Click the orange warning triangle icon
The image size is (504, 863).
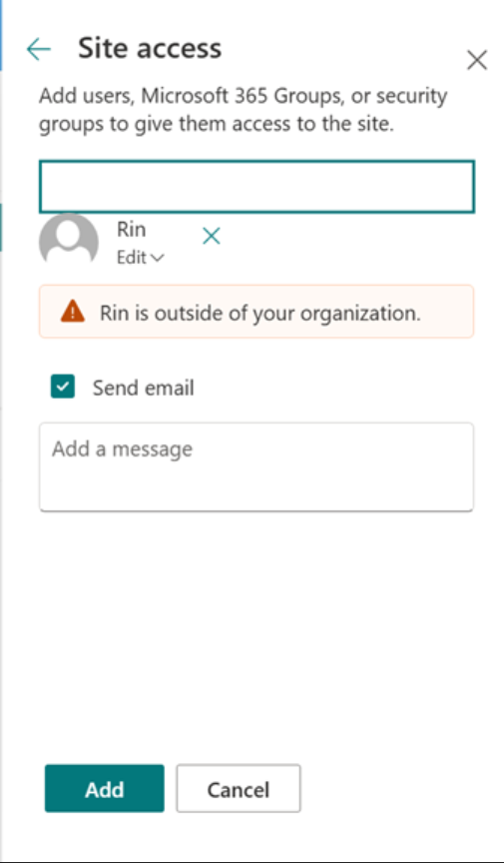[x=73, y=312]
